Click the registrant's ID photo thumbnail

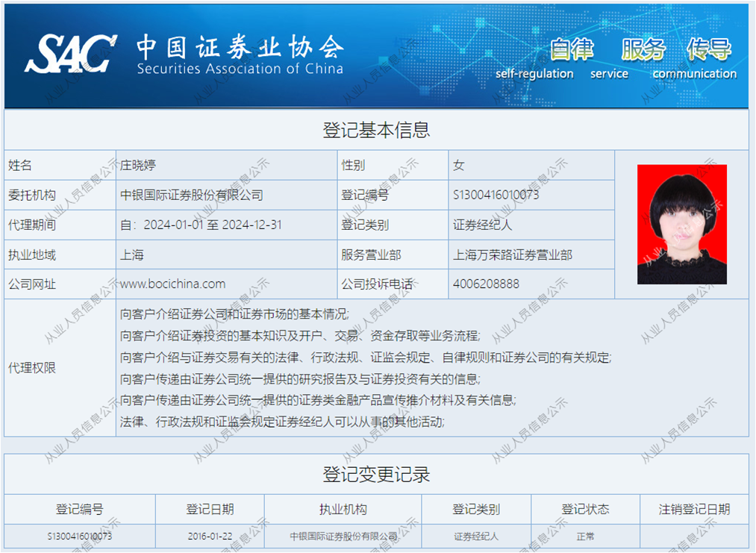point(681,224)
